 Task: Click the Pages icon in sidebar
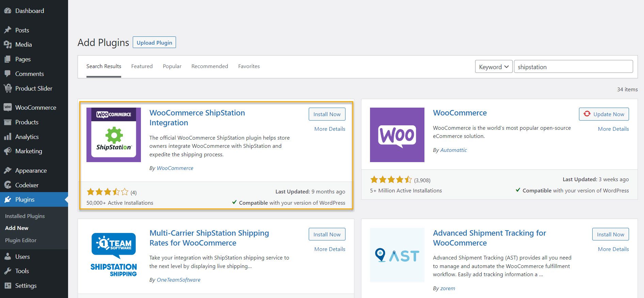point(7,59)
